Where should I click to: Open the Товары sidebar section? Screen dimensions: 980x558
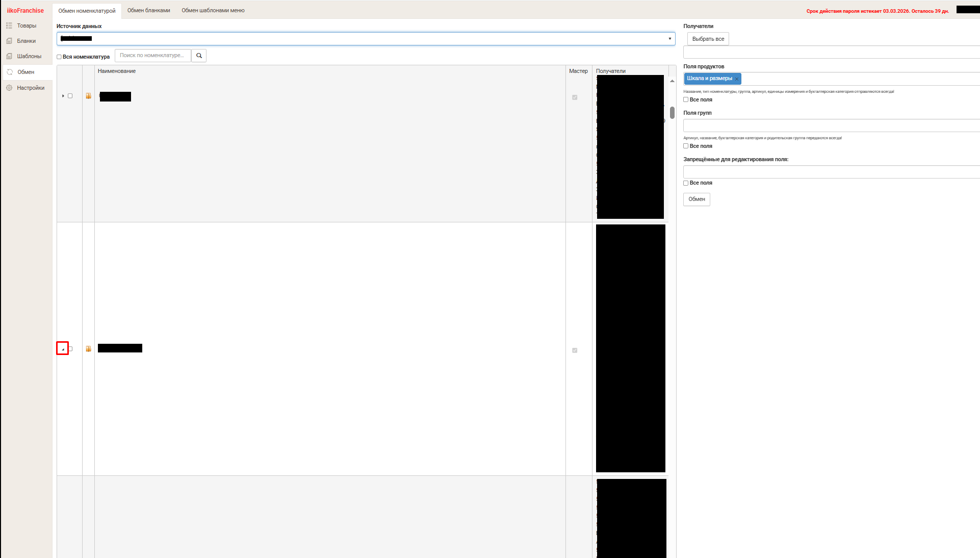27,26
